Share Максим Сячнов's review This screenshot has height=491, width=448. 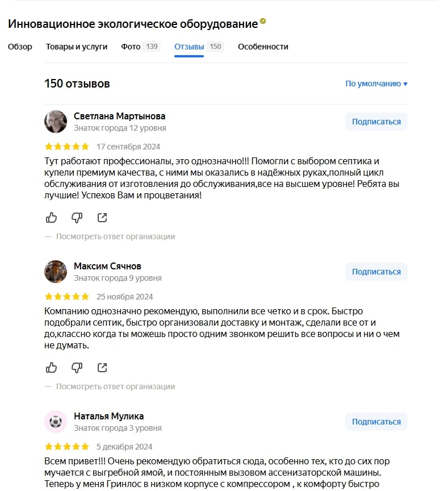tap(102, 368)
